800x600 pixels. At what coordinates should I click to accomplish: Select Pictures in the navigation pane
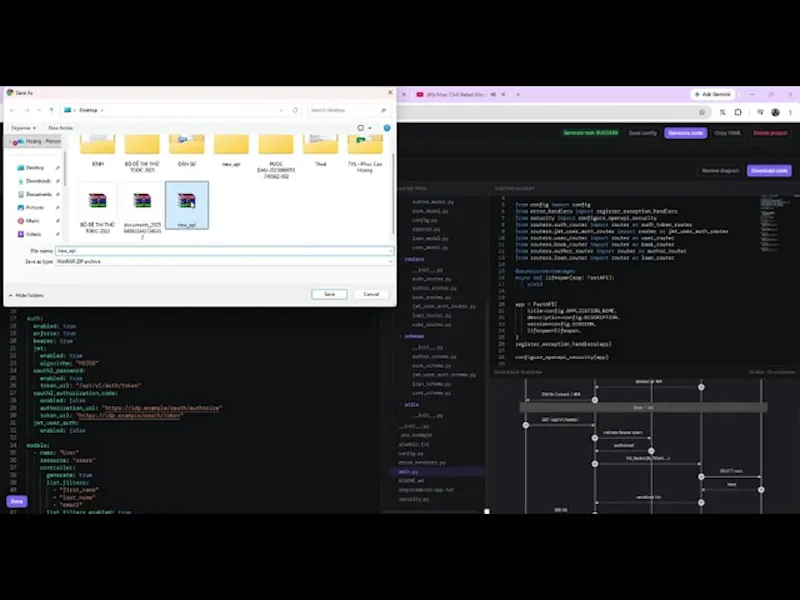(35, 207)
